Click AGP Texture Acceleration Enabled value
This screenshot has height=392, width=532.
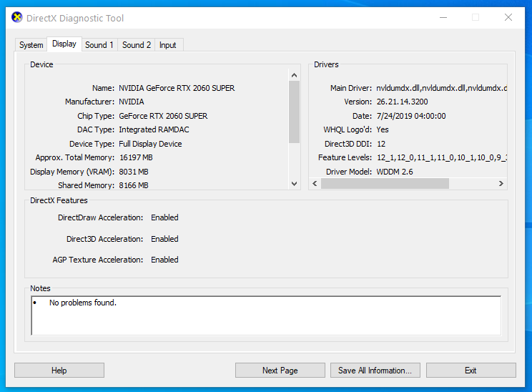coord(164,260)
